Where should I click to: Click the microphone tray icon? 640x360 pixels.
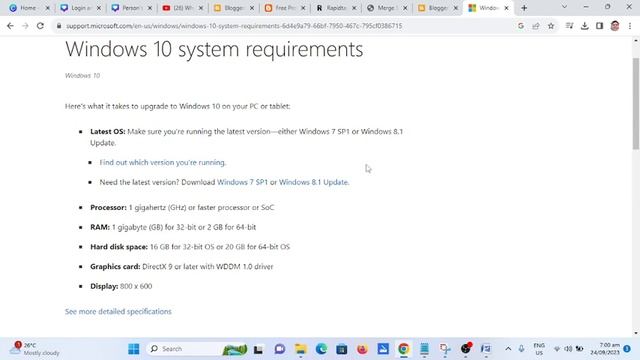(x=522, y=349)
